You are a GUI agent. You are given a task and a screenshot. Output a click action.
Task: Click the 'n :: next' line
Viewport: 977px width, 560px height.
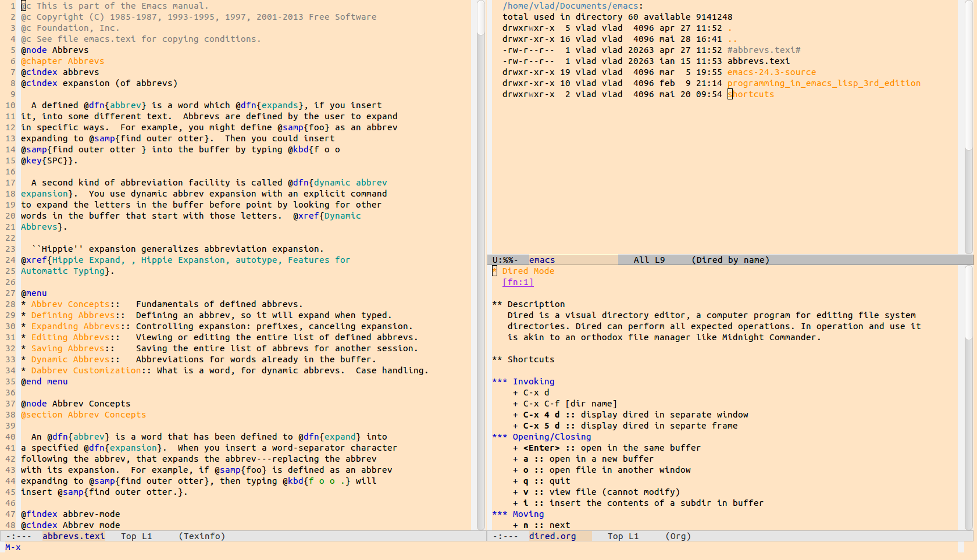coord(541,525)
